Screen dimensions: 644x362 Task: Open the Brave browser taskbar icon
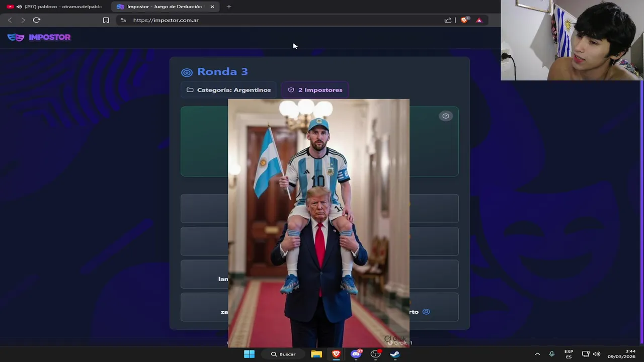(336, 354)
